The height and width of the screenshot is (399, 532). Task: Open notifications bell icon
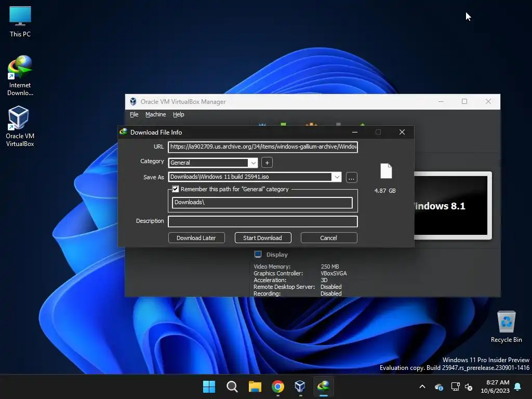pyautogui.click(x=518, y=387)
